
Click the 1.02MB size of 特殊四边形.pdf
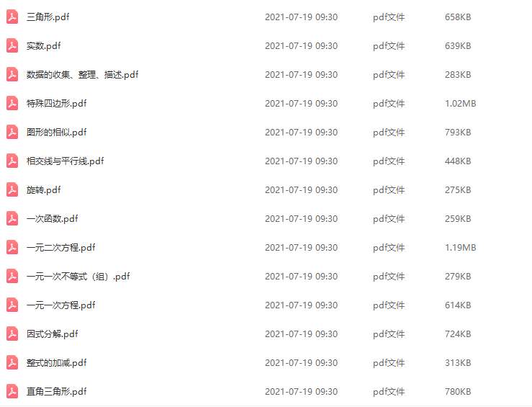point(461,104)
